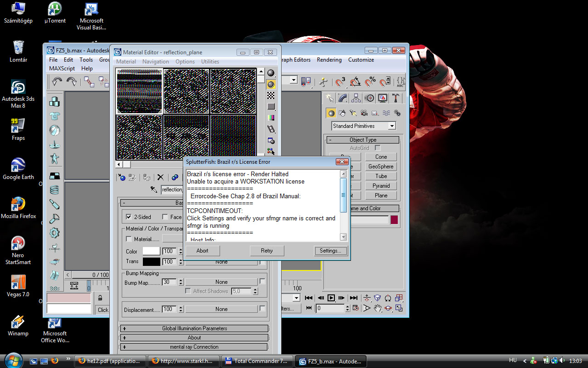Image resolution: width=588 pixels, height=368 pixels.
Task: Click the Play Animation button
Action: pos(331,298)
